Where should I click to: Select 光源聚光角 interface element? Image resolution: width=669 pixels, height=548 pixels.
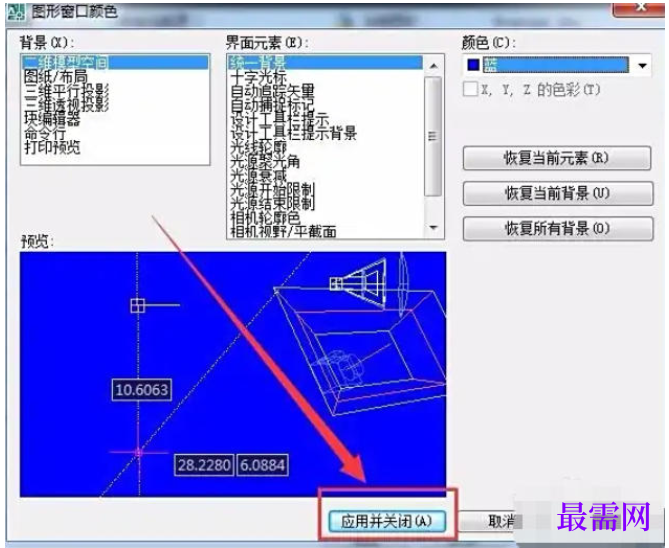tap(265, 161)
